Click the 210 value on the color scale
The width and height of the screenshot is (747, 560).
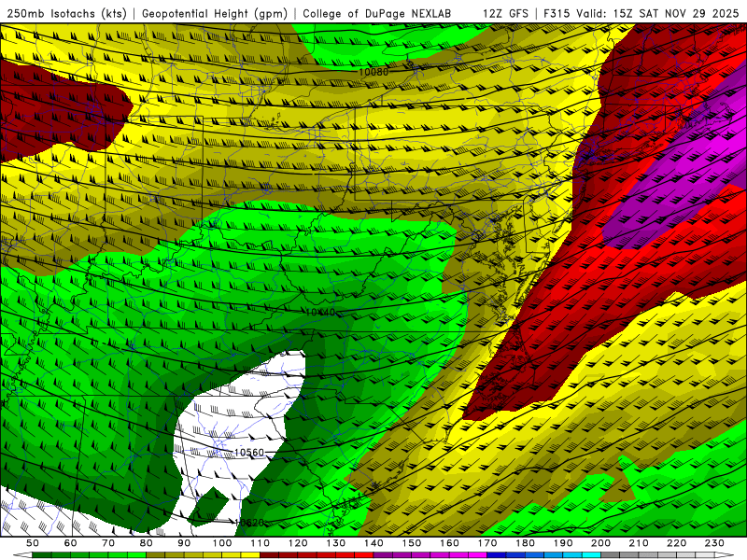[x=639, y=543]
